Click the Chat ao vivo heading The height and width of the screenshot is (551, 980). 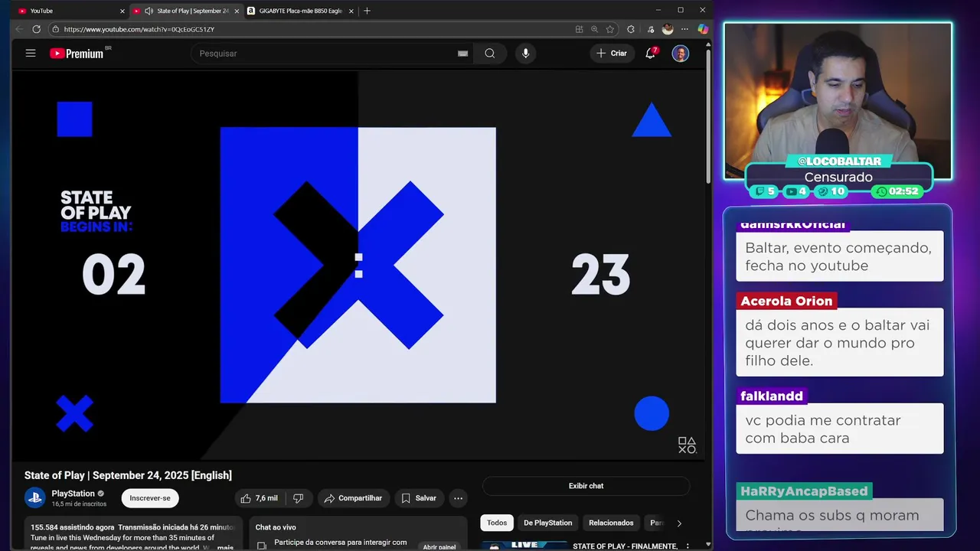276,527
